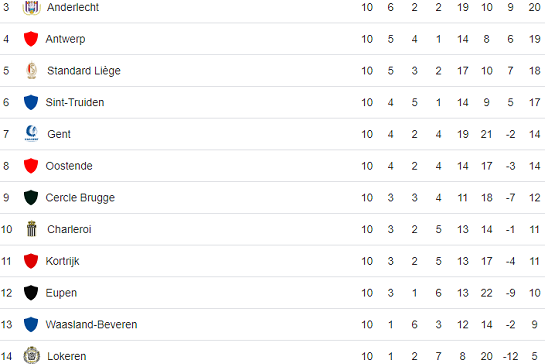Click the Standard Liège crest icon

(32, 70)
